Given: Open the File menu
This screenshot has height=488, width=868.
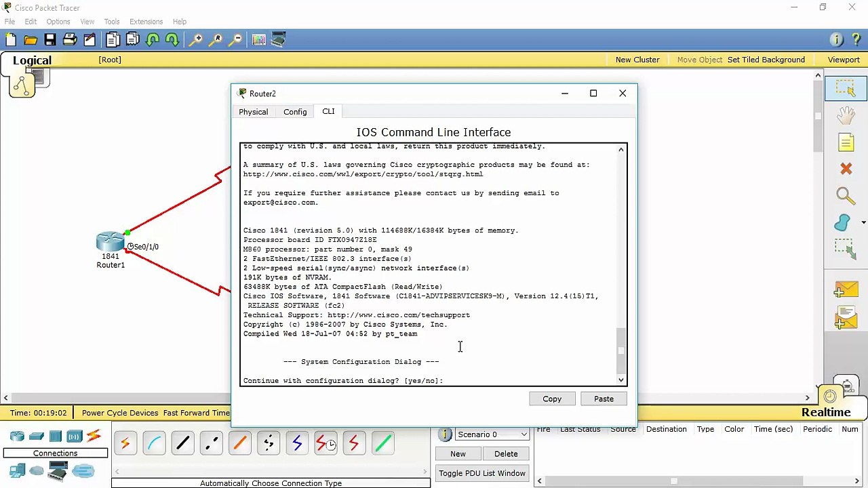Looking at the screenshot, I should 9,22.
